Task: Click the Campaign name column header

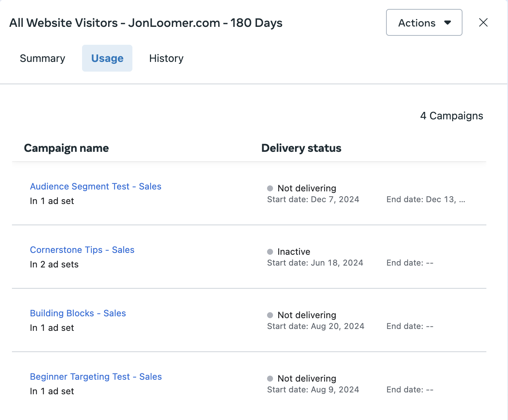Action: 66,148
